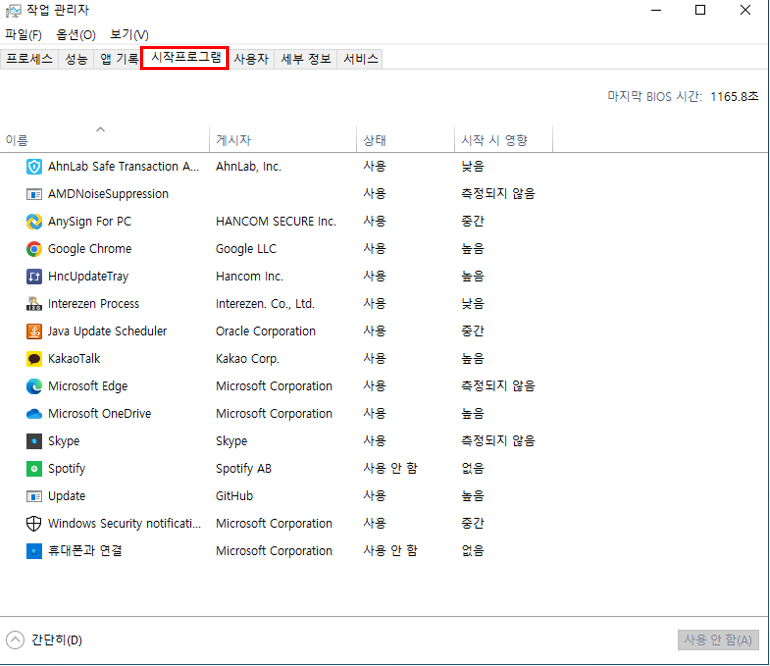
Task: Click the Task Manager title bar icon
Action: pos(13,10)
